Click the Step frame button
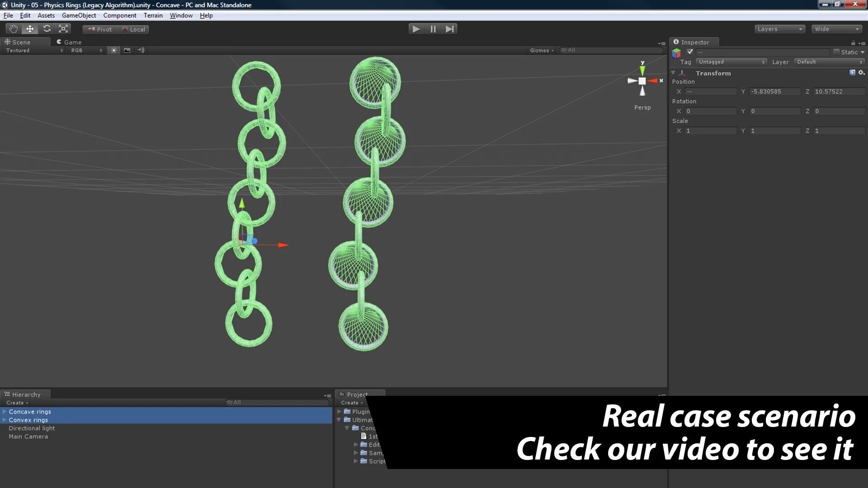The image size is (868, 488). point(449,29)
